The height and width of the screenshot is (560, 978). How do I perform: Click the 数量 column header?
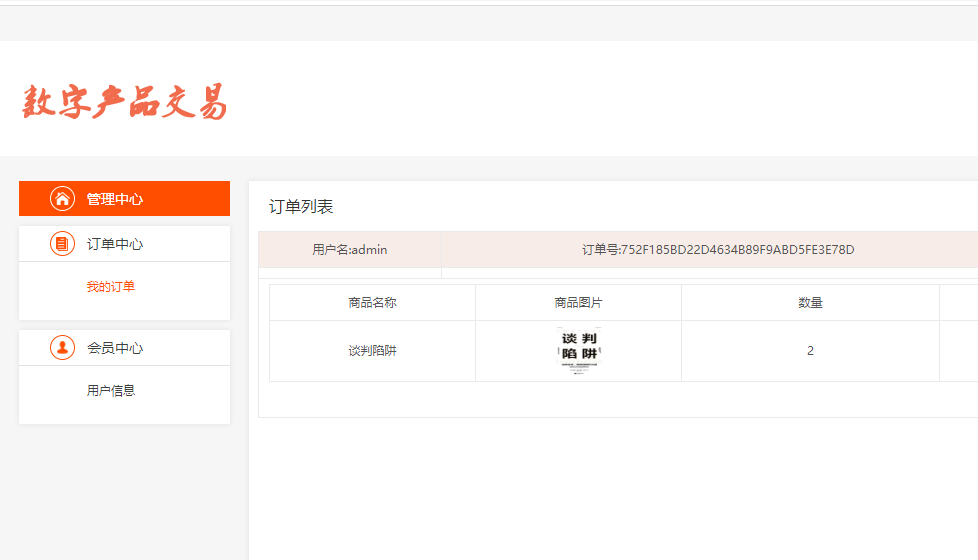coord(810,303)
